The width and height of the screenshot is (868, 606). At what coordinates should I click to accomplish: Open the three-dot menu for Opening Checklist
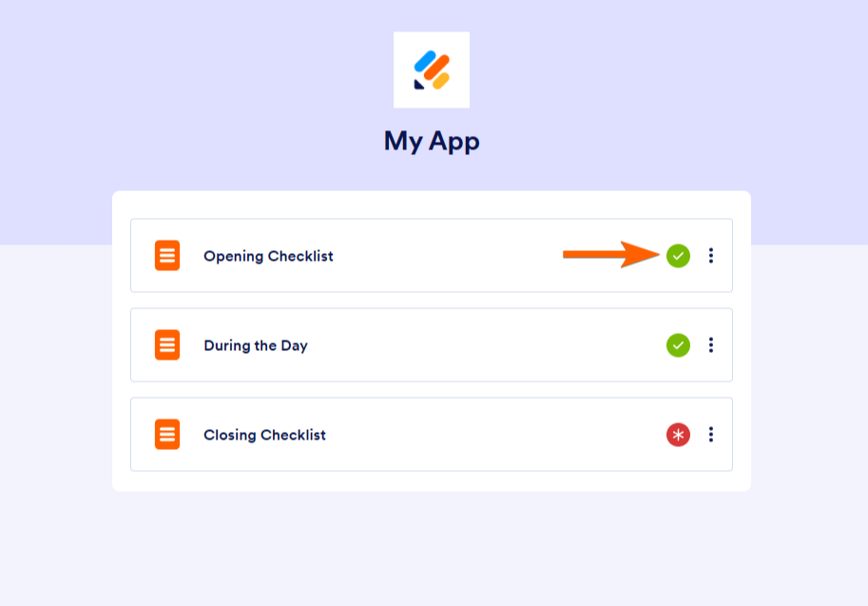711,255
